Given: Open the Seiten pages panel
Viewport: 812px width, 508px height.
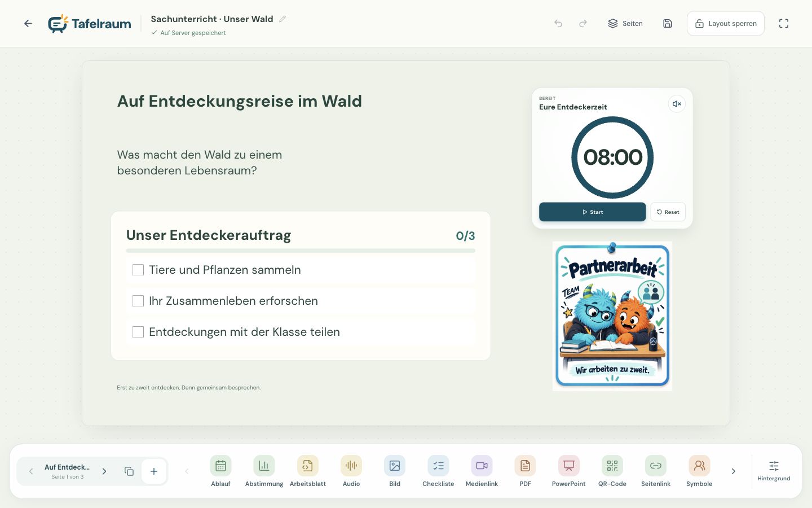Looking at the screenshot, I should click(625, 24).
